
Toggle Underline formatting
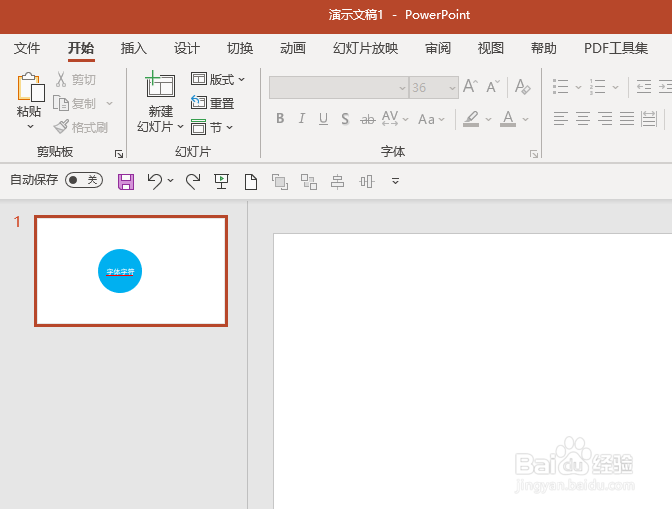pos(323,119)
